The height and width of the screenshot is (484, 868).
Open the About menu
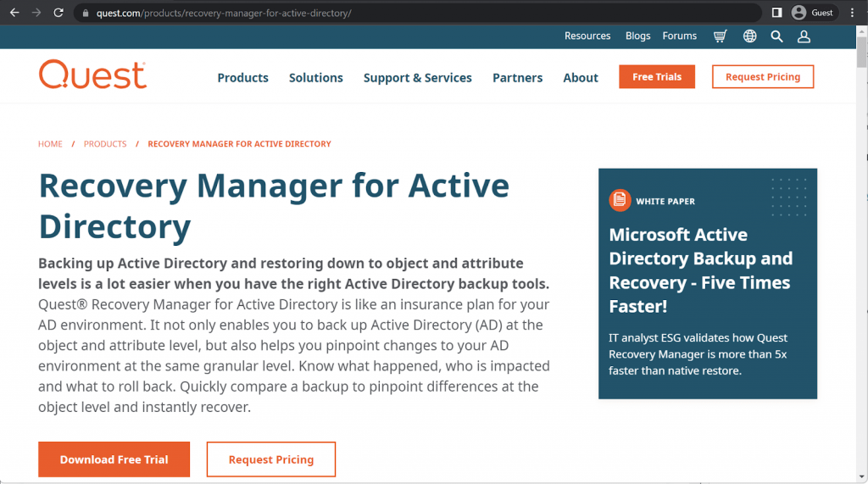[581, 77]
